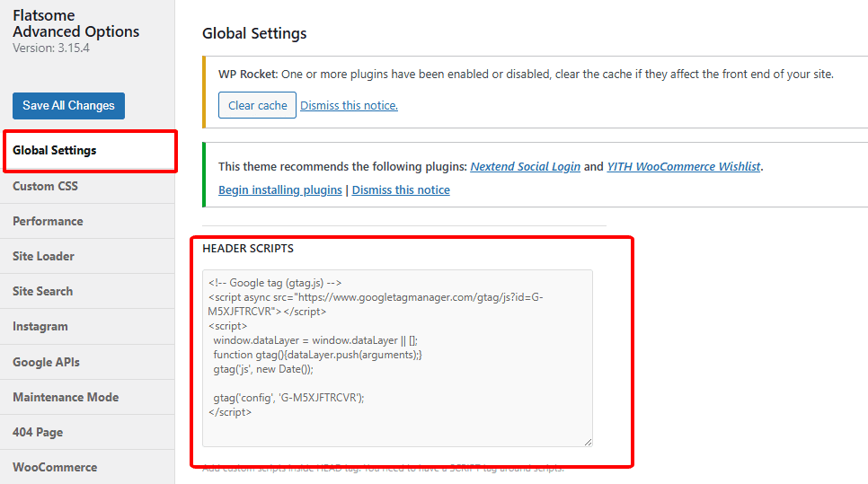Click the Save All Changes button
Image resolution: width=868 pixels, height=484 pixels.
[x=68, y=106]
